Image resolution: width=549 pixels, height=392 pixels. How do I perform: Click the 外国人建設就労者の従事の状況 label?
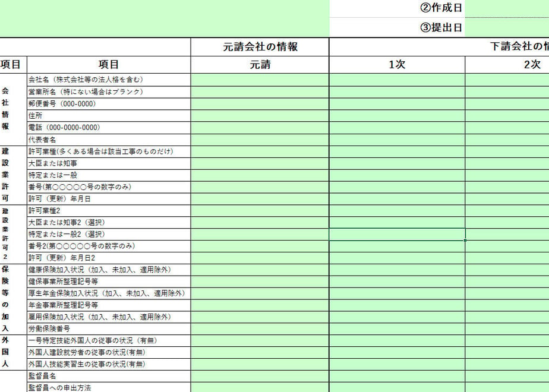click(x=87, y=352)
